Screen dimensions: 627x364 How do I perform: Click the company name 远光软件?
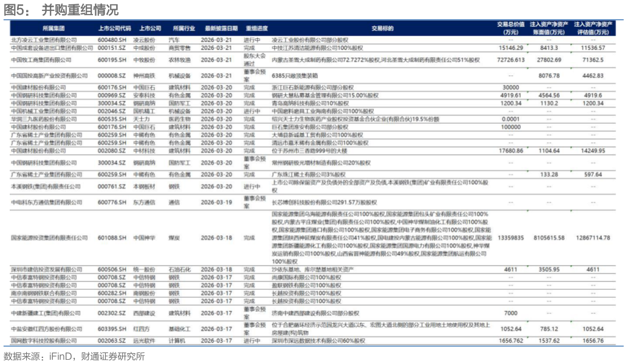click(145, 341)
